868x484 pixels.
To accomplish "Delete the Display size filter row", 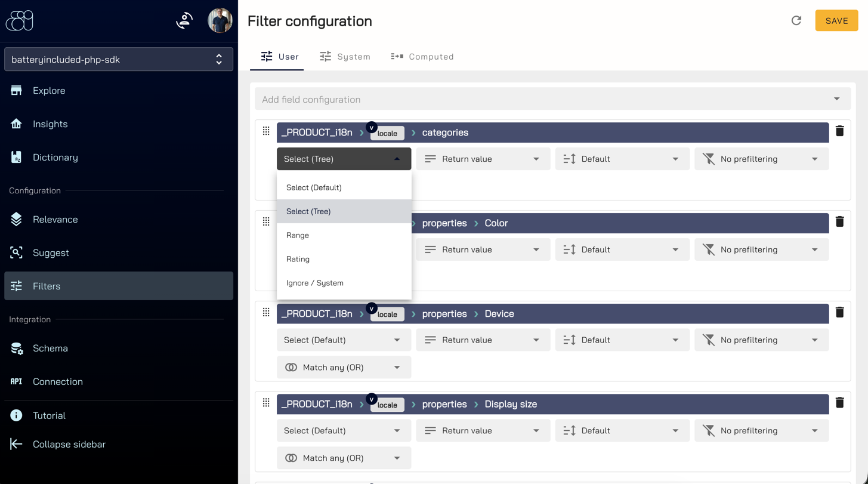I will point(839,403).
